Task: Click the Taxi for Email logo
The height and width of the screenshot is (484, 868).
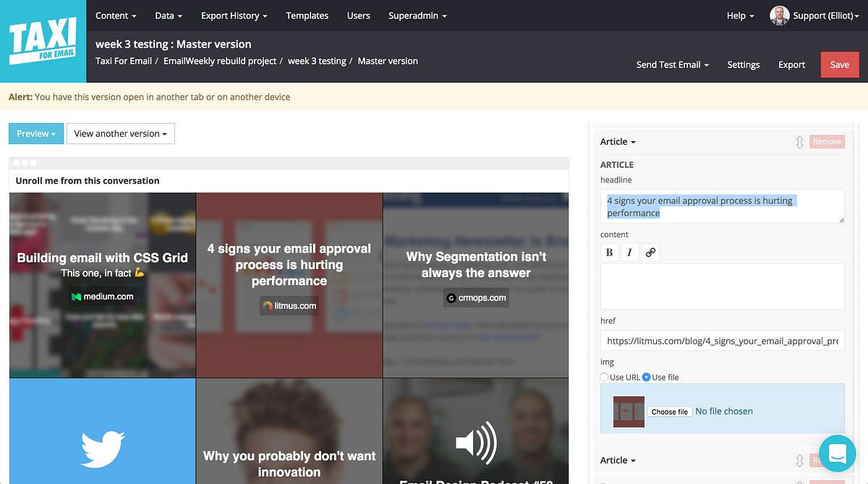Action: [43, 41]
